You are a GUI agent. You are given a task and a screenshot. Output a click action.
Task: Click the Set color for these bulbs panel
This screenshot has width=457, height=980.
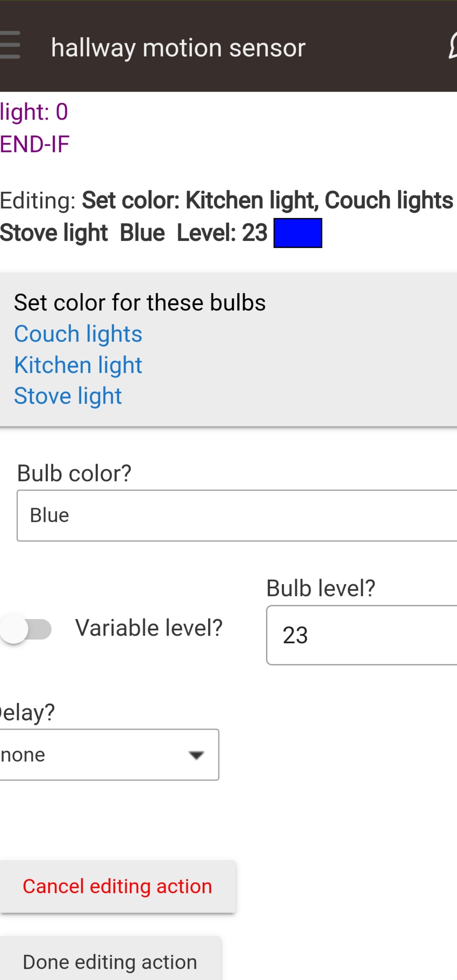tap(140, 302)
